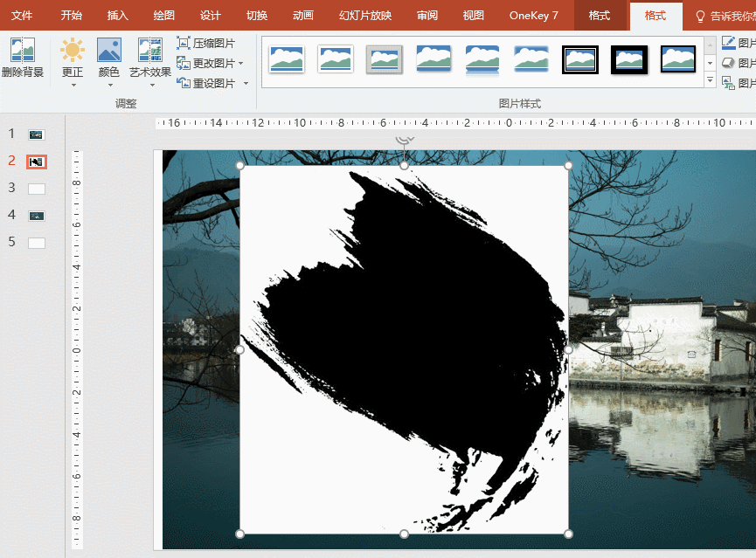Expand the 重设图片 dropdown arrow
This screenshot has height=558, width=756.
point(246,84)
